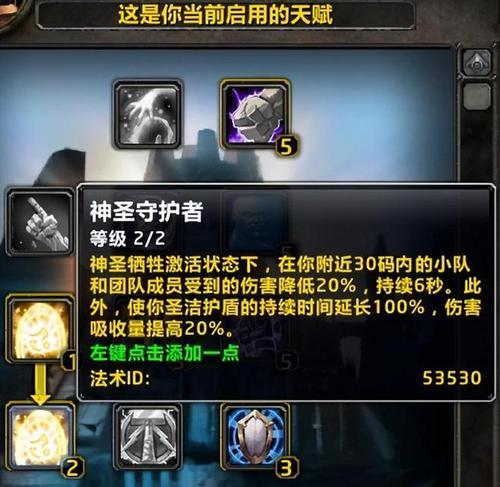This screenshot has height=487, width=500.
Task: Click the glowing golden egg talent with rank 1
Action: [x=39, y=330]
